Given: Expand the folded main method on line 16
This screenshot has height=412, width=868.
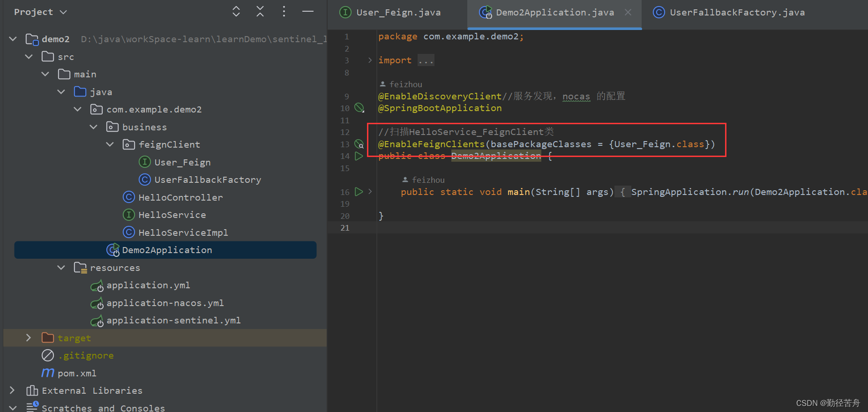Looking at the screenshot, I should click(x=370, y=192).
